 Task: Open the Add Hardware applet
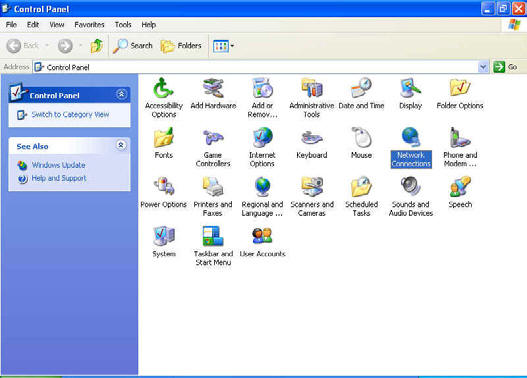[x=213, y=88]
